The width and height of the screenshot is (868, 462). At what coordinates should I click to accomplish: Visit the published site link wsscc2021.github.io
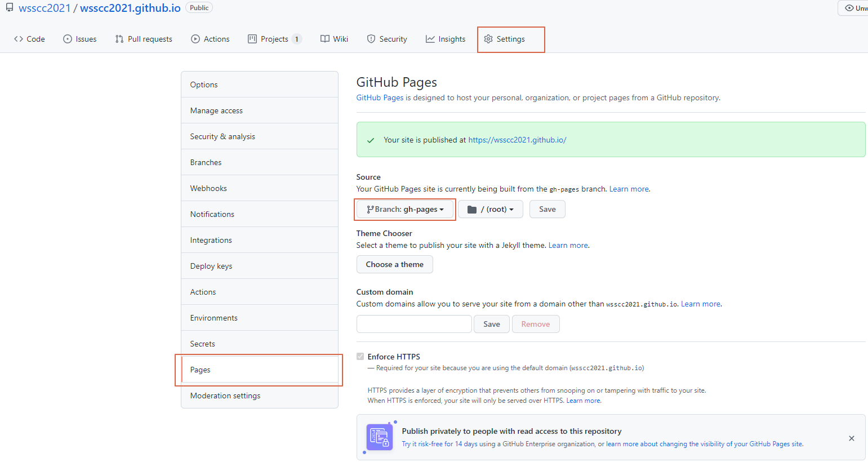pos(517,140)
